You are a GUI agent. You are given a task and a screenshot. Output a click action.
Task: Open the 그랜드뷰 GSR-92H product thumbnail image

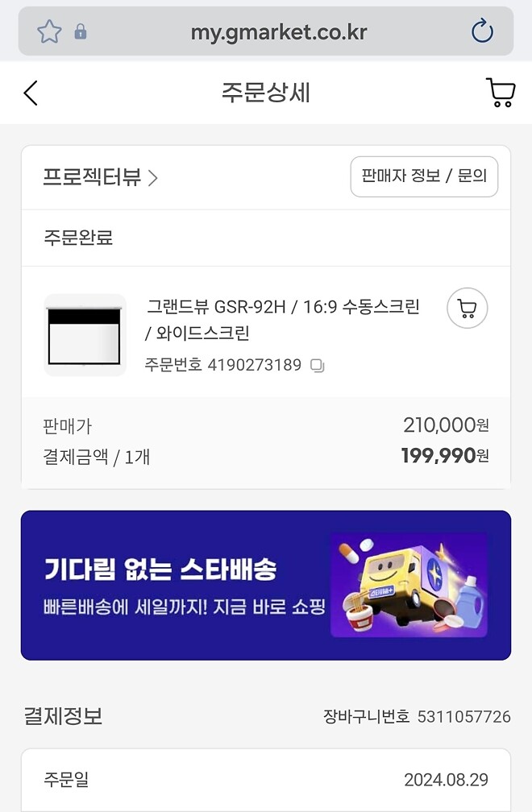(85, 333)
